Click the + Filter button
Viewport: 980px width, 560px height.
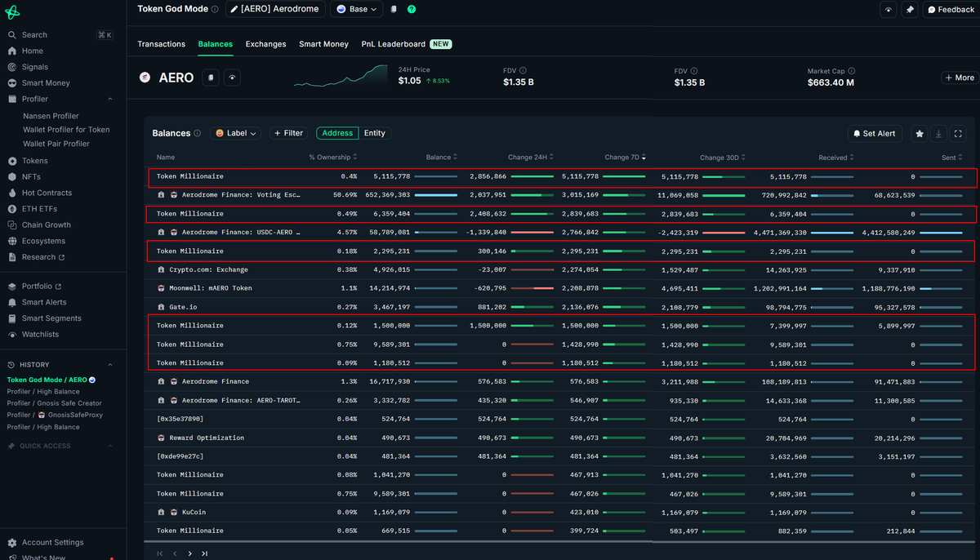(x=289, y=133)
